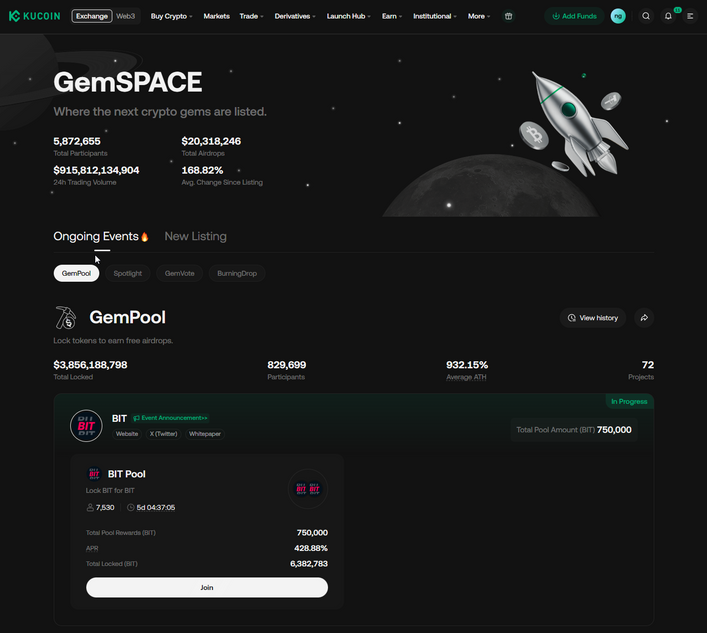Click the underlined Average ATH label

coord(466,377)
